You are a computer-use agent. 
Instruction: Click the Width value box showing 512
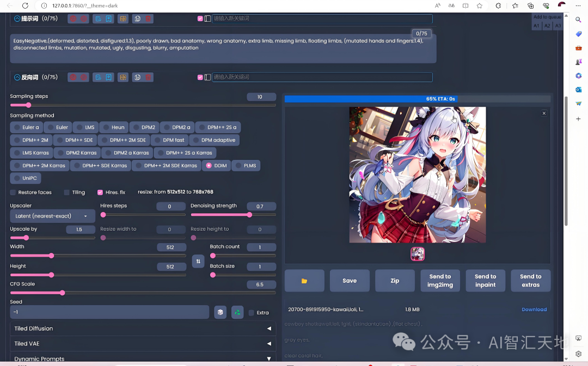point(171,247)
